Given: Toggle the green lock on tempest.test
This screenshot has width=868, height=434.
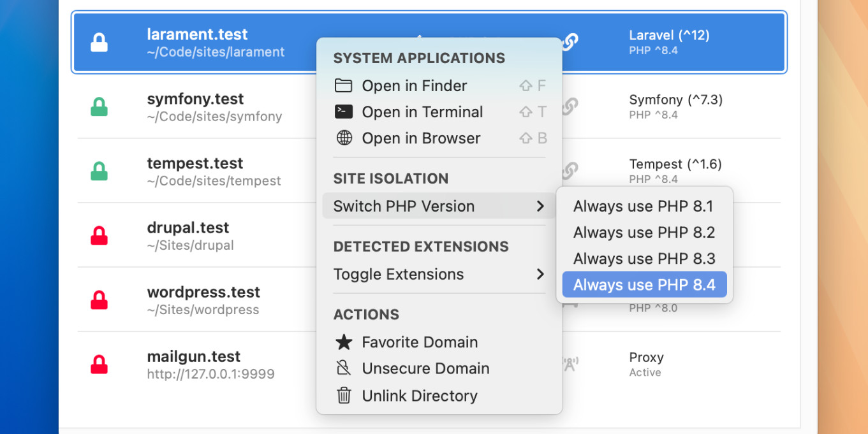Looking at the screenshot, I should [x=99, y=171].
